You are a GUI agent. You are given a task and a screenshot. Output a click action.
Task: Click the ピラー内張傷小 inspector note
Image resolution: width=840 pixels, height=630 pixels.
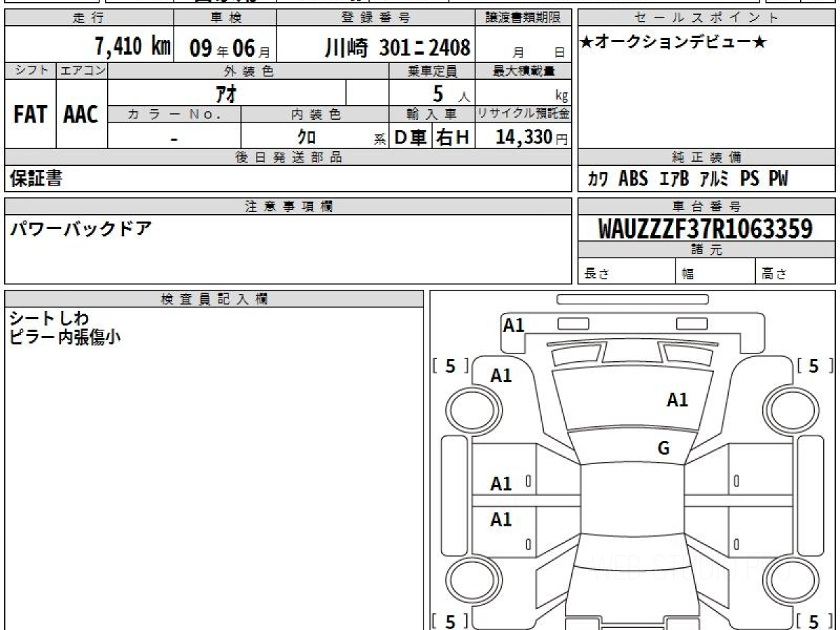click(65, 337)
